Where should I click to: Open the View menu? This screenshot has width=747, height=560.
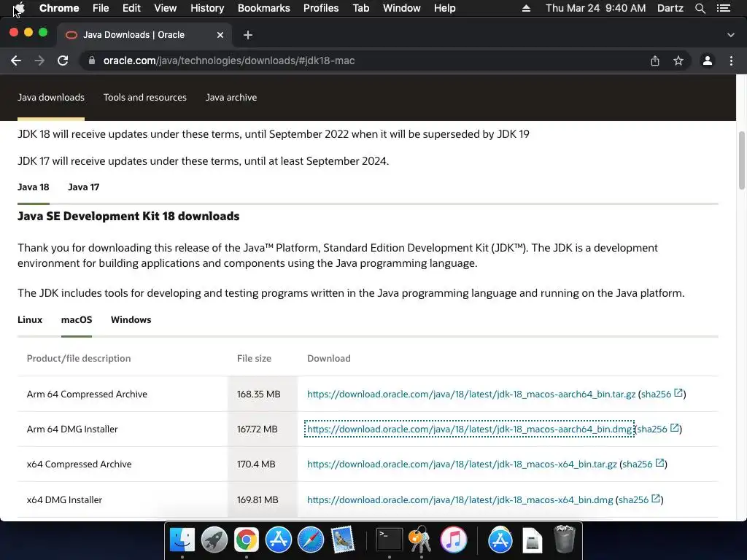point(166,8)
